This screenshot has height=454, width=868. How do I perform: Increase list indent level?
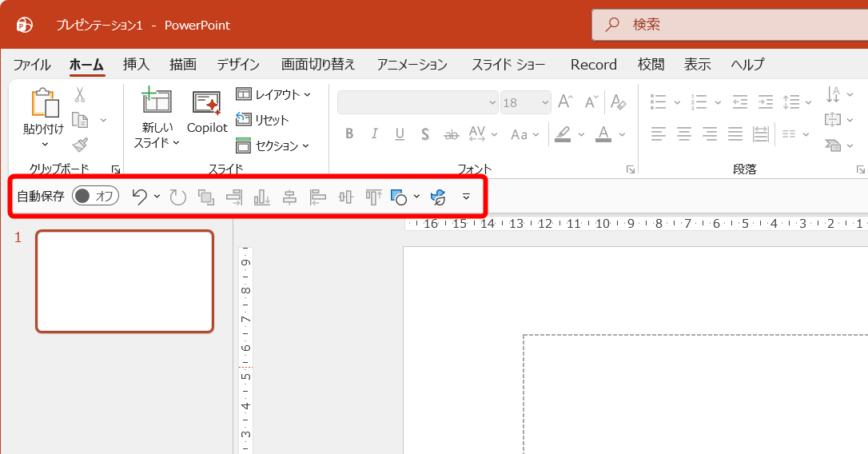coord(765,102)
